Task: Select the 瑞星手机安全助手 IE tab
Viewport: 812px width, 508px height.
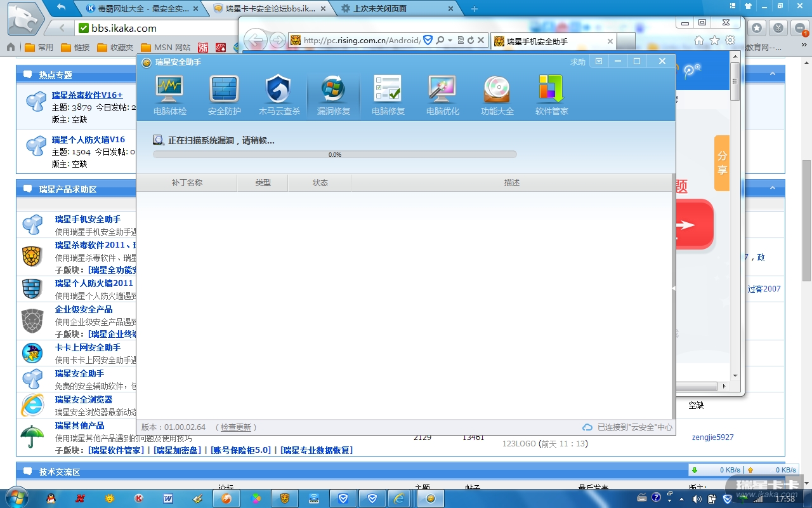Action: coord(553,41)
